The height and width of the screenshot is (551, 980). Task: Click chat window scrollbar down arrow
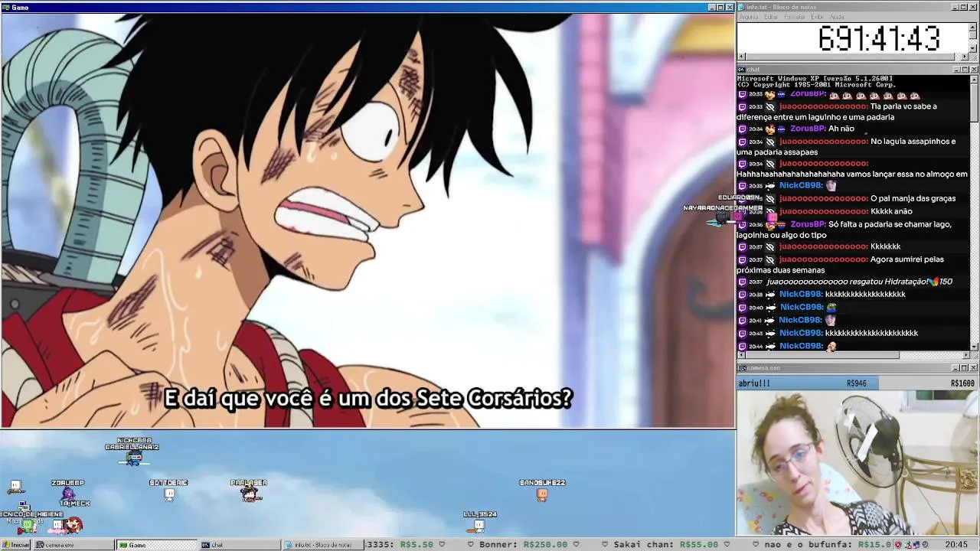974,347
